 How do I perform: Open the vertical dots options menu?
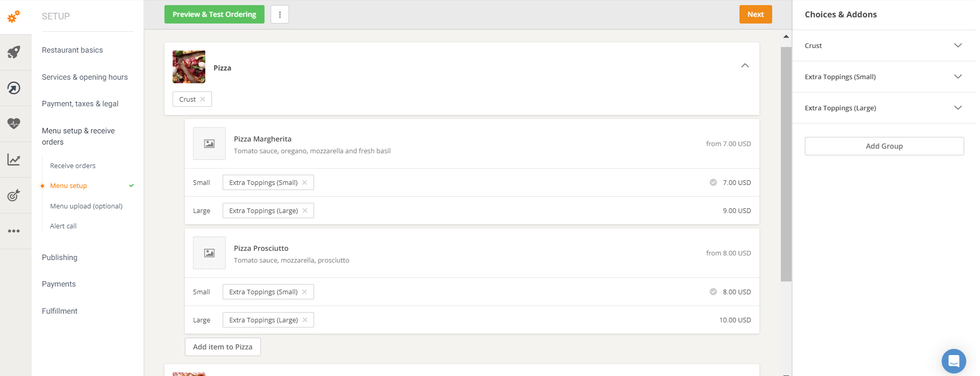click(280, 14)
